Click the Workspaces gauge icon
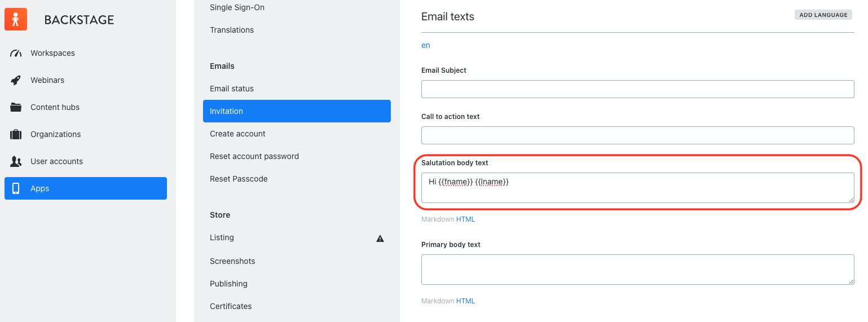Image resolution: width=868 pixels, height=322 pixels. (16, 53)
